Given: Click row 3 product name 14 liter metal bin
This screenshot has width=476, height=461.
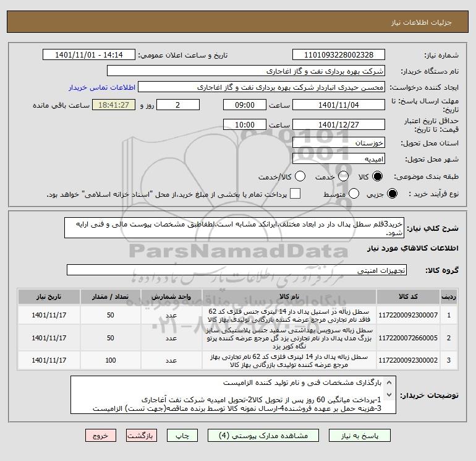Looking at the screenshot, I should pos(289,360).
